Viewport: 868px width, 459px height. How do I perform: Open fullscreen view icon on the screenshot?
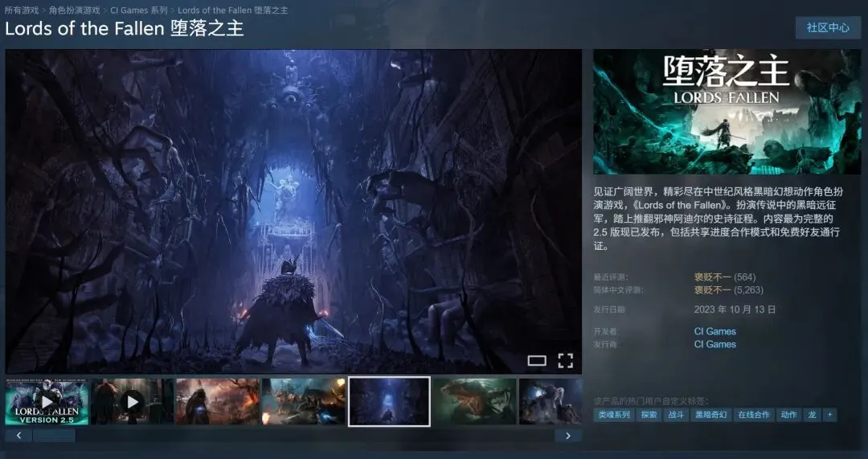point(565,361)
